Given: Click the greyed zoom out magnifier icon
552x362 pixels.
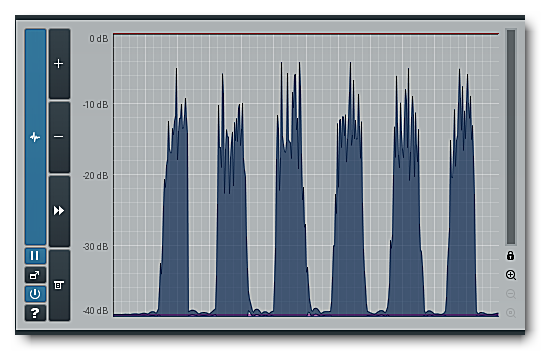Looking at the screenshot, I should coord(511,294).
